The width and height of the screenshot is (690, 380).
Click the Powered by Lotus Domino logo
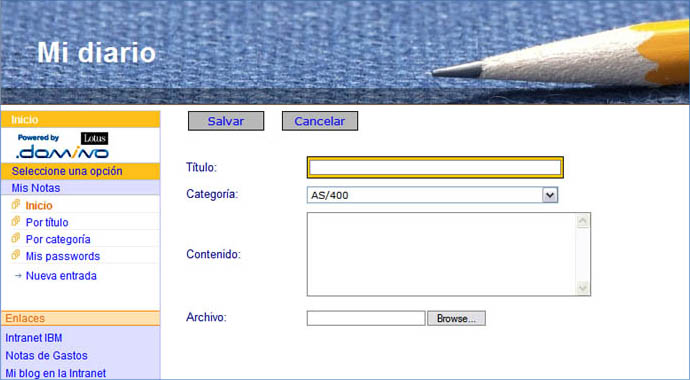pyautogui.click(x=62, y=146)
